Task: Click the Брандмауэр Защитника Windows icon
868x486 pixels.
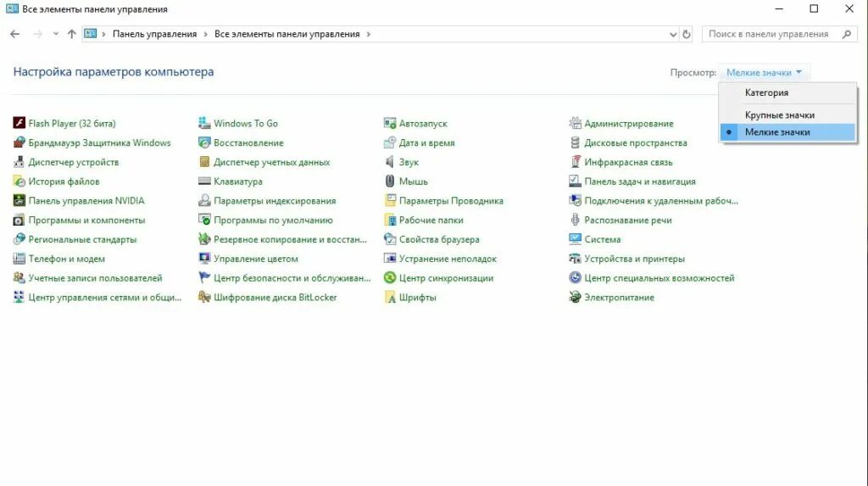Action: (19, 142)
